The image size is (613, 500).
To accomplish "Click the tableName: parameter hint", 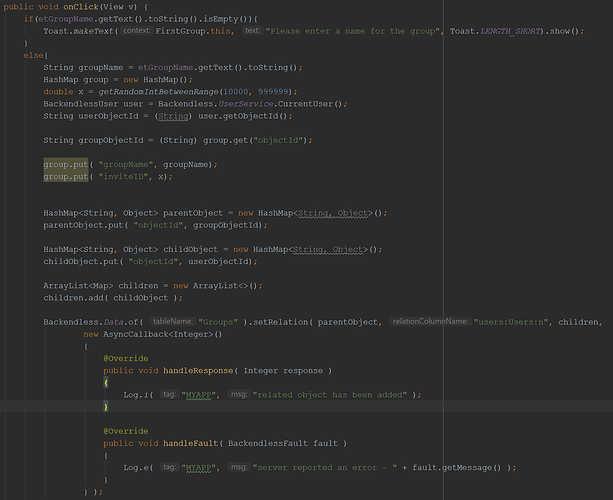I will tap(172, 321).
